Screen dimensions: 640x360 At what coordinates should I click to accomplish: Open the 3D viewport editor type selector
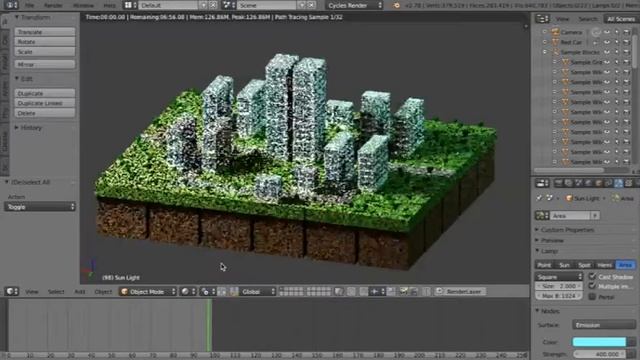[11, 291]
